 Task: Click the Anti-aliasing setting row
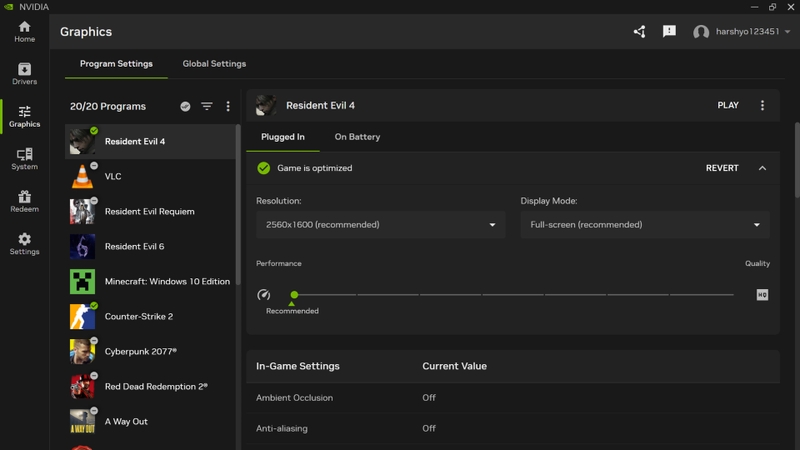tap(513, 429)
